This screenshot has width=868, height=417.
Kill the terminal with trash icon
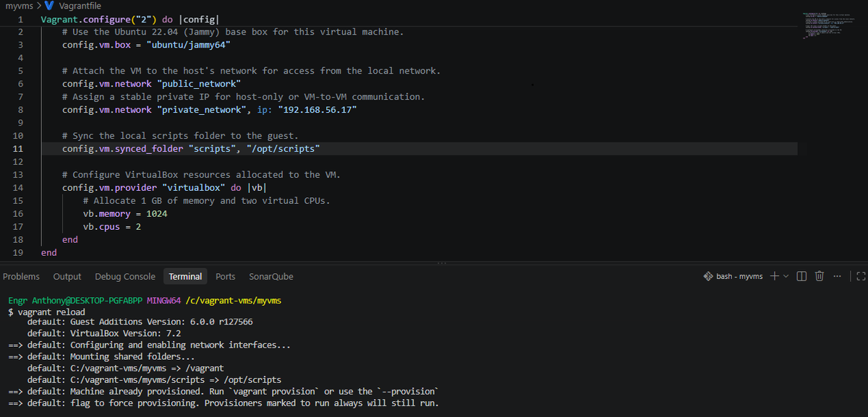point(820,276)
